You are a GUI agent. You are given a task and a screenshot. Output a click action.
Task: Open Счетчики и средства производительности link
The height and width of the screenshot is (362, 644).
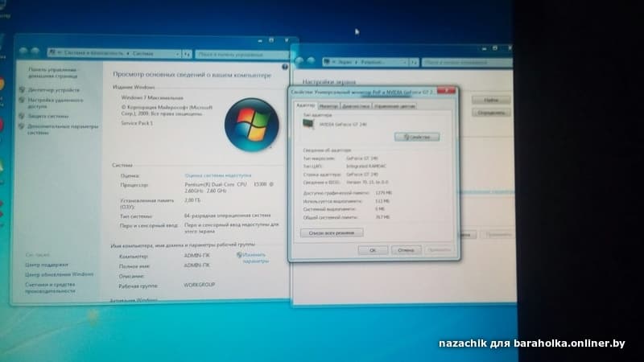click(x=50, y=287)
